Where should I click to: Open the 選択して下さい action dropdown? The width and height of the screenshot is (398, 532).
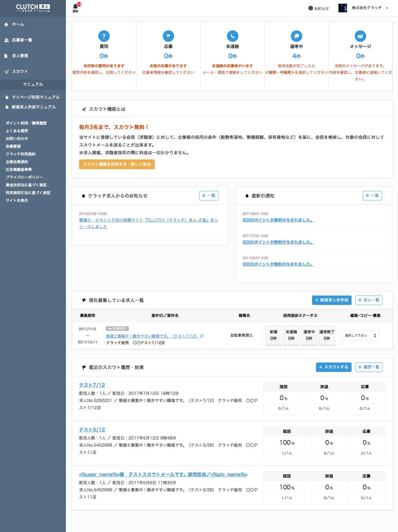coord(360,335)
